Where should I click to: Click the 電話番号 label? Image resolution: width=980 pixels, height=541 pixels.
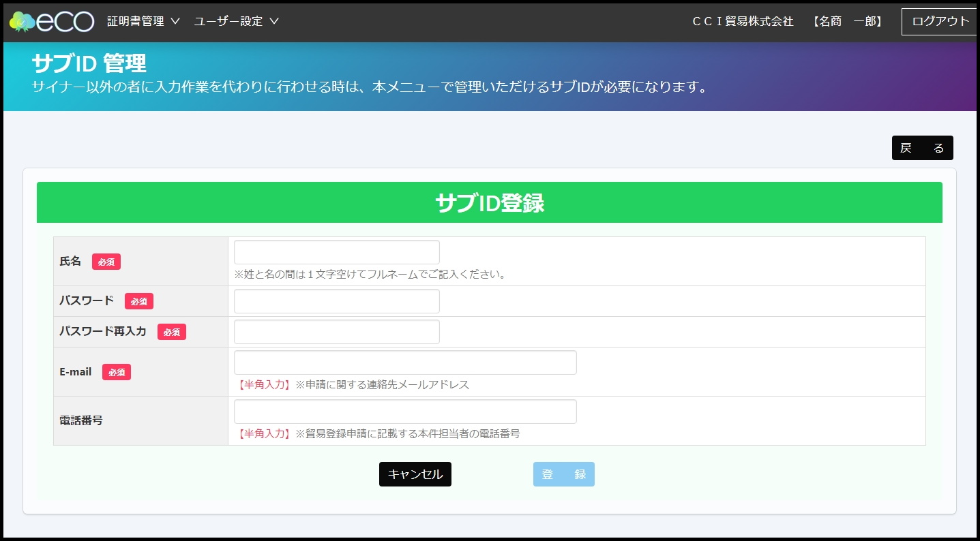[81, 420]
